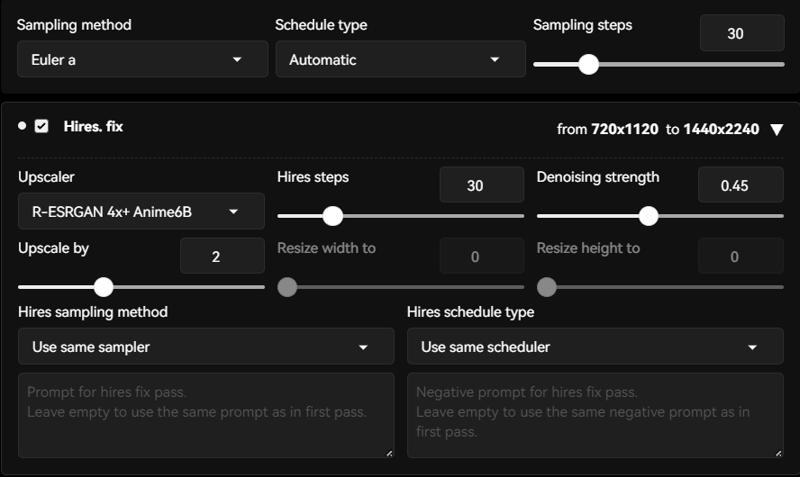Open the Schedule type dropdown set to Automatic
The height and width of the screenshot is (477, 800).
pyautogui.click(x=401, y=60)
